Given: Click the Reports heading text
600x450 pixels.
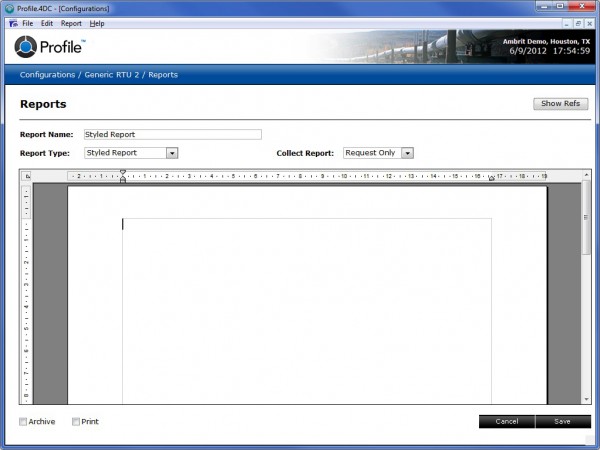Looking at the screenshot, I should coord(43,104).
